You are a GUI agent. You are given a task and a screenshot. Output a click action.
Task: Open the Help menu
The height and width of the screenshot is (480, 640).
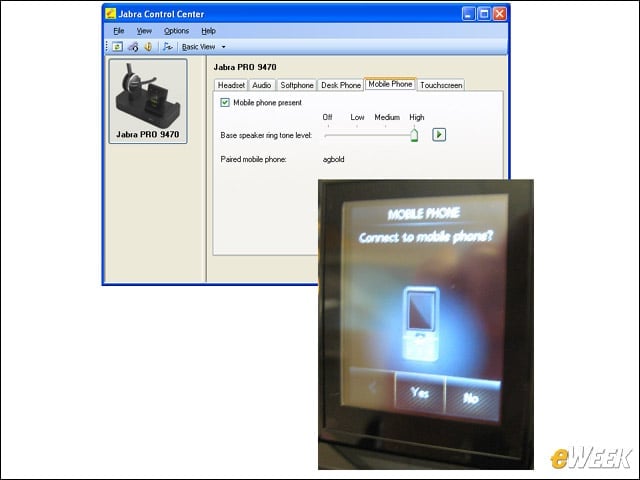pyautogui.click(x=209, y=31)
